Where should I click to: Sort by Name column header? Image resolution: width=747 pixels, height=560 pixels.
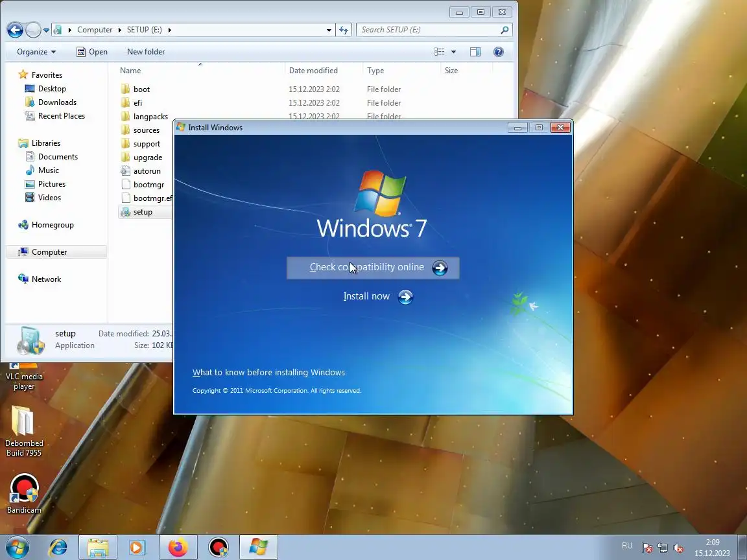point(130,71)
